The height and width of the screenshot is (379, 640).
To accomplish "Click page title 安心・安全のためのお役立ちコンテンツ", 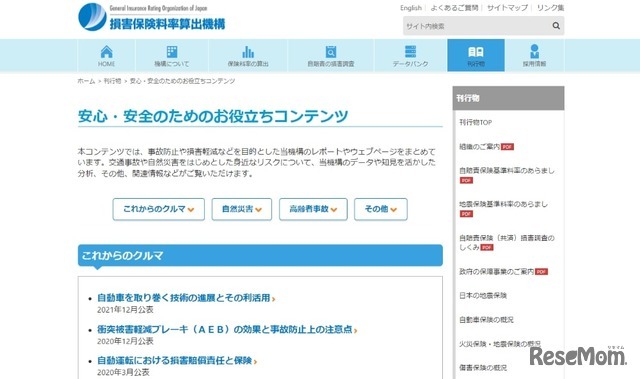I will (x=213, y=116).
